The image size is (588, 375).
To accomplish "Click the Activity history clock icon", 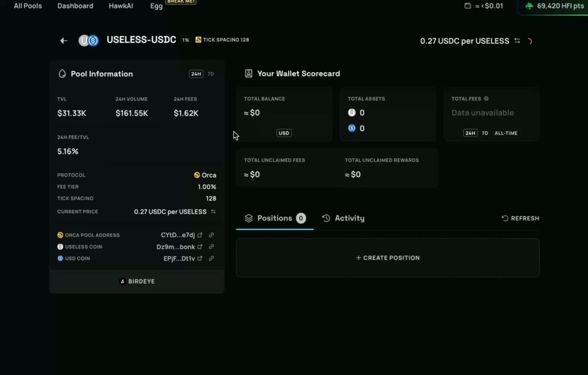I will 326,218.
